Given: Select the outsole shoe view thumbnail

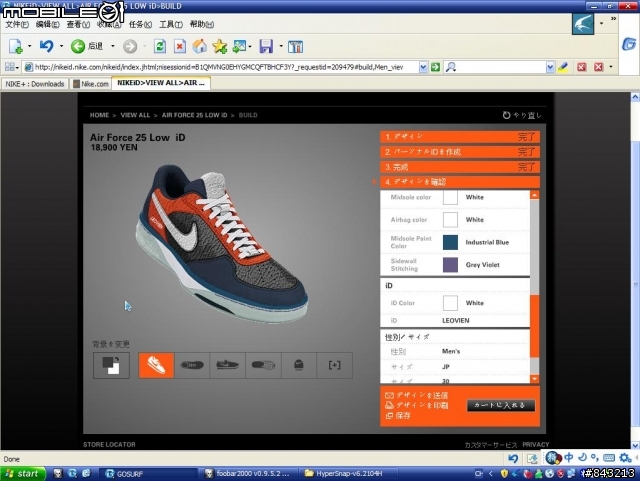Looking at the screenshot, I should pyautogui.click(x=263, y=365).
